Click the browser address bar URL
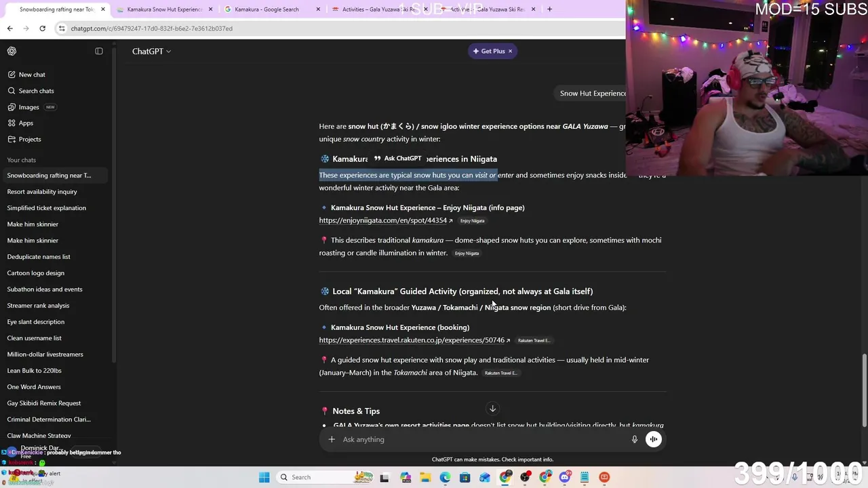The image size is (868, 488). click(x=151, y=28)
